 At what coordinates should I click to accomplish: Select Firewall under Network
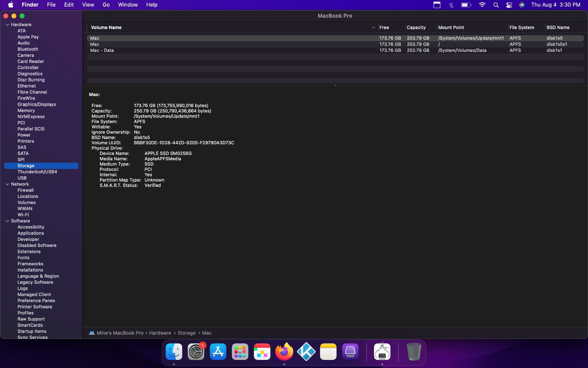tap(25, 190)
